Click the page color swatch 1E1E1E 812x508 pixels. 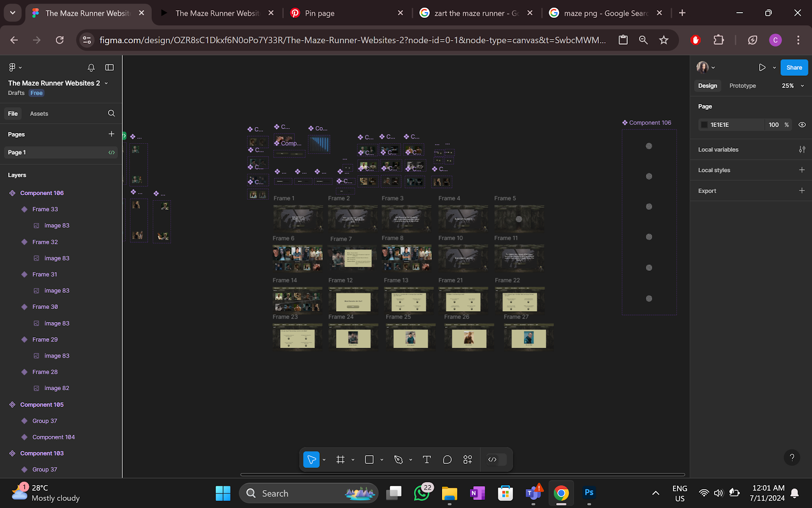coord(704,124)
